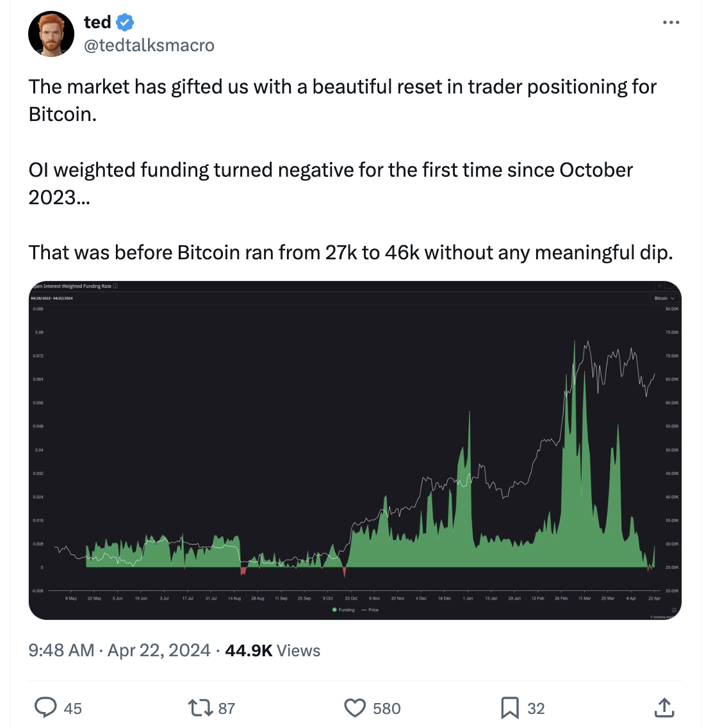
Task: Toggle the Funding series in chart legend
Action: [343, 610]
